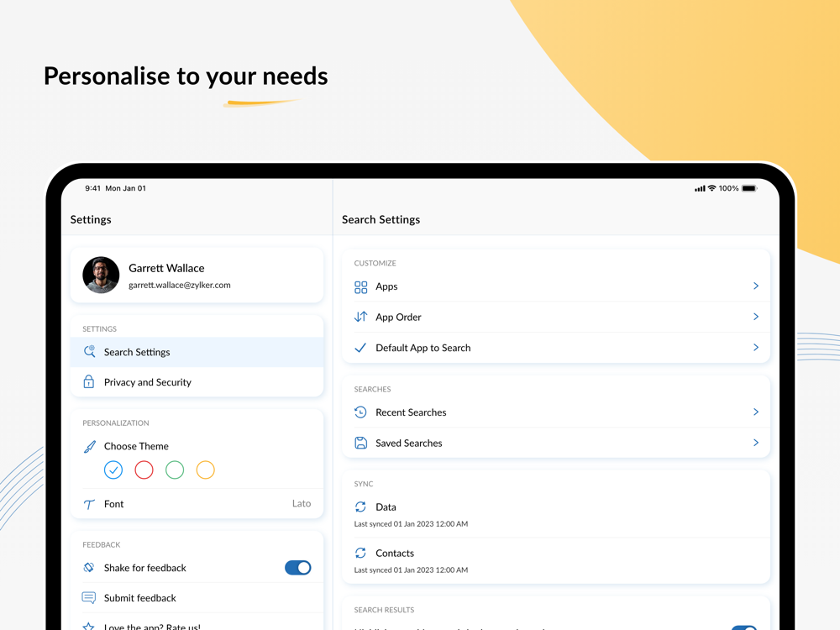Click the Recent Searches clock icon
Image resolution: width=840 pixels, height=630 pixels.
click(x=360, y=412)
